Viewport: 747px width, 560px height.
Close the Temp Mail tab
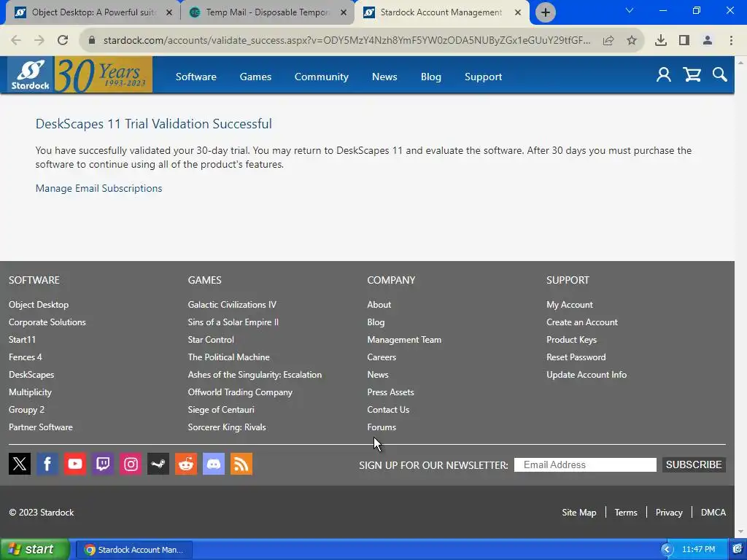click(x=344, y=12)
